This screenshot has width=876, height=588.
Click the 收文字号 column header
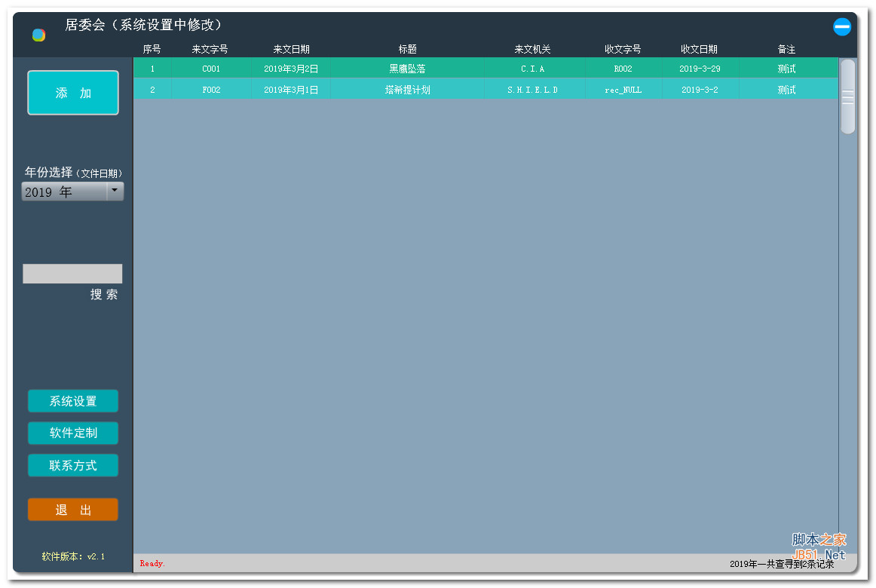(x=623, y=49)
